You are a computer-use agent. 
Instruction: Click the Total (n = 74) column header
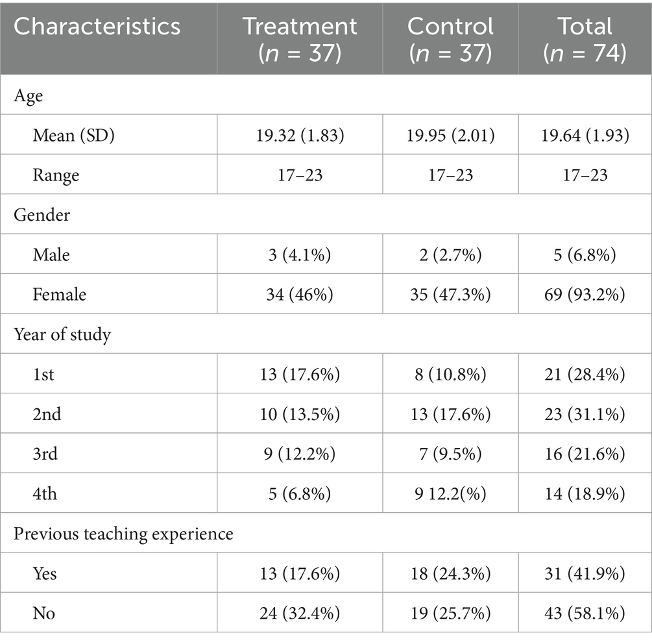pyautogui.click(x=585, y=38)
